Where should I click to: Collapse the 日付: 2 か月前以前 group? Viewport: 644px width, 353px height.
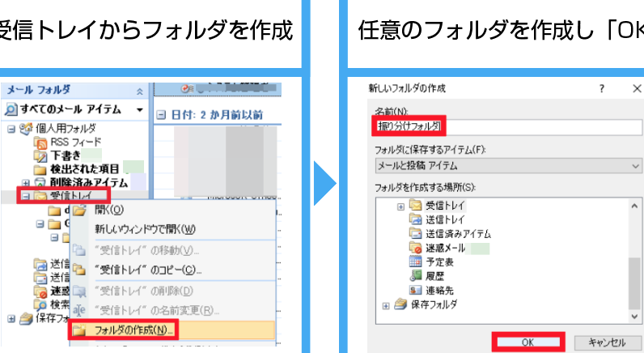coord(160,115)
